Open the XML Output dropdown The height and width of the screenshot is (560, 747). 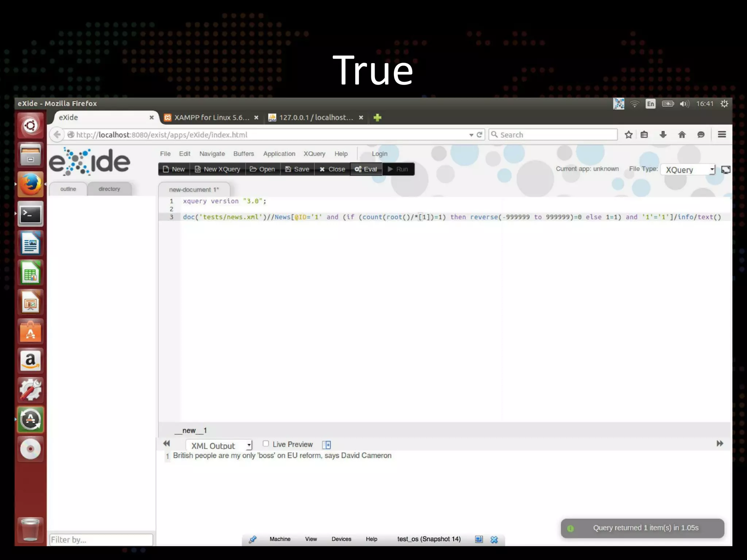point(219,446)
